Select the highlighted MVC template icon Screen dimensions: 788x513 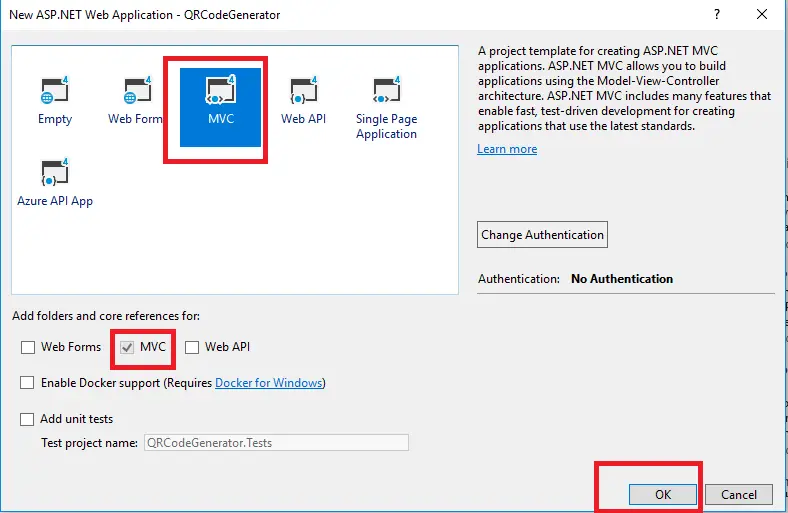click(x=220, y=100)
